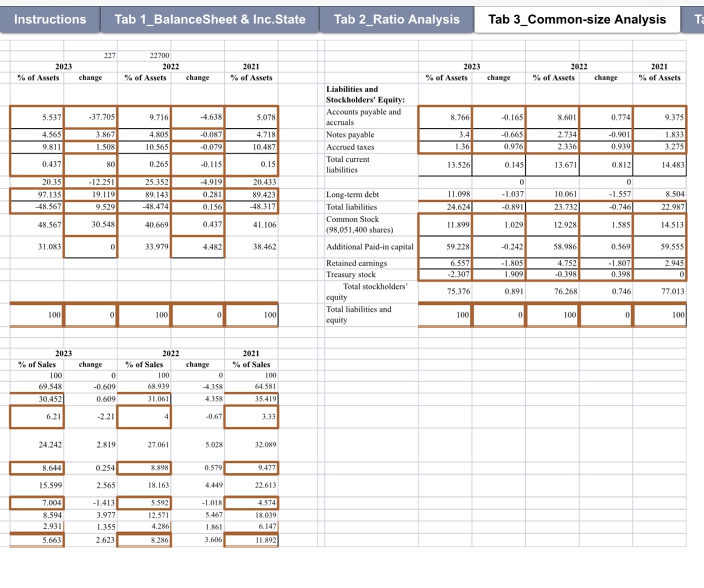
Task: Open the Tab 1_BalanceSheet & Inc.State tab
Action: (209, 19)
